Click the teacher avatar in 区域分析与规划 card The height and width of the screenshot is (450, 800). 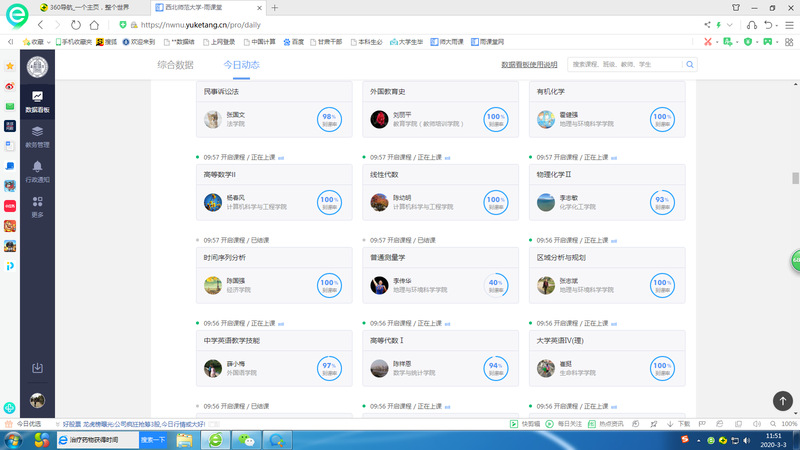(545, 285)
